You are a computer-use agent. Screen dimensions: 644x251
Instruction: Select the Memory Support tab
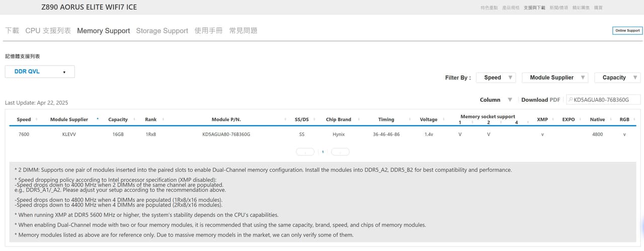tap(104, 31)
